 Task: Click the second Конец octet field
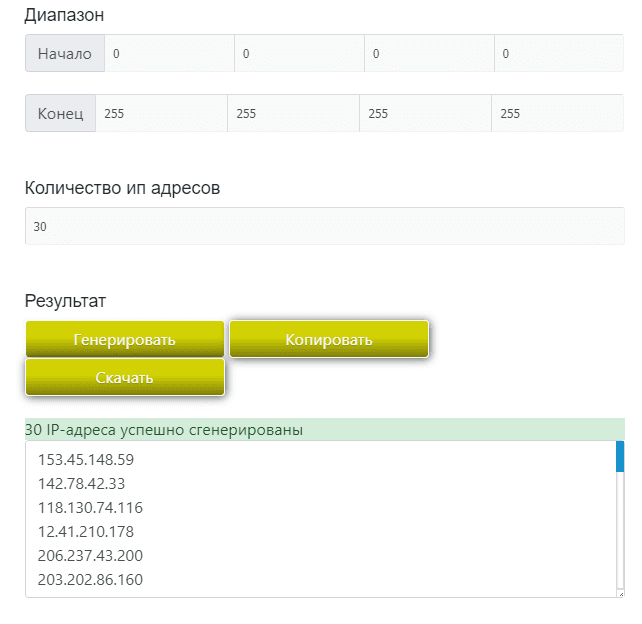click(293, 114)
